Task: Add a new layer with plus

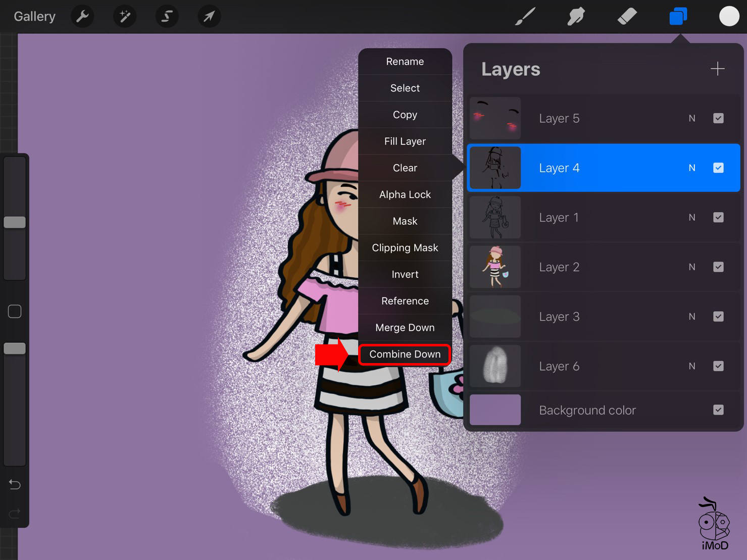Action: pyautogui.click(x=717, y=69)
